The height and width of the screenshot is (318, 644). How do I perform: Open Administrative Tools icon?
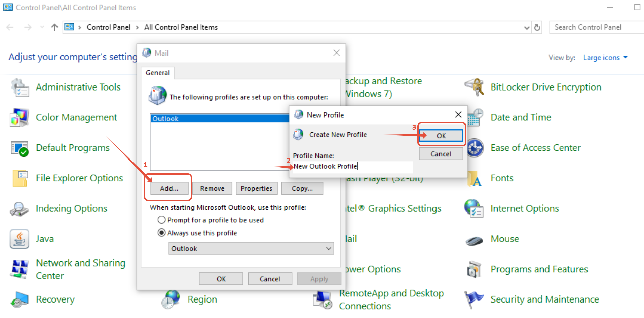click(x=20, y=87)
